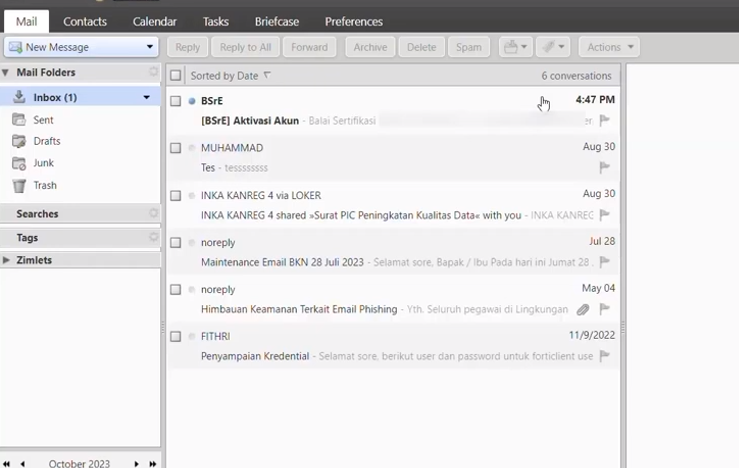Expand the Zimlets section
This screenshot has width=739, height=468.
pos(6,260)
